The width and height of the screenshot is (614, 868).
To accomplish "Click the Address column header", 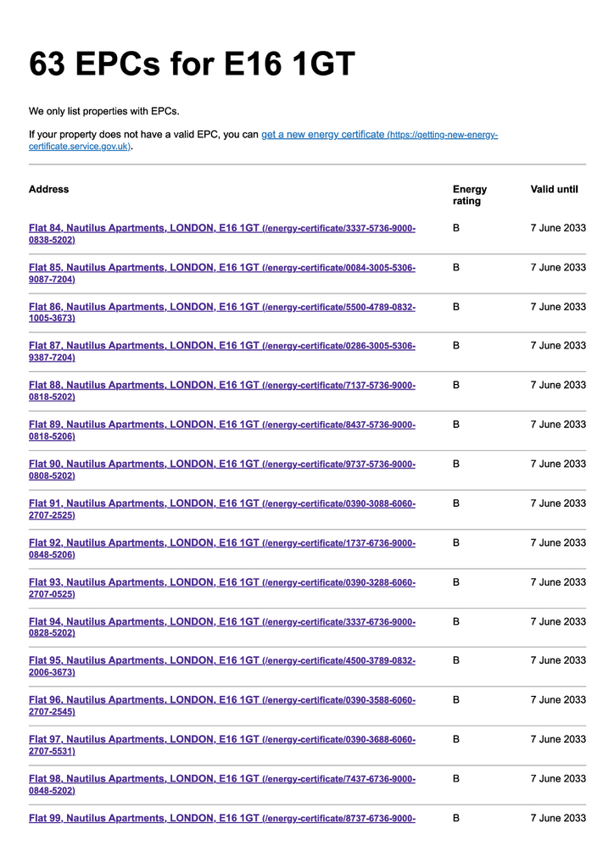I will point(48,189).
